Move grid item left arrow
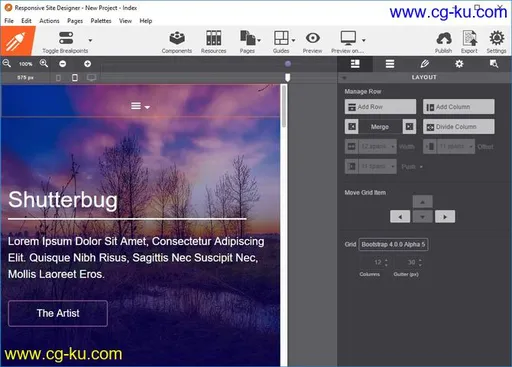The width and height of the screenshot is (512, 367). (x=400, y=217)
